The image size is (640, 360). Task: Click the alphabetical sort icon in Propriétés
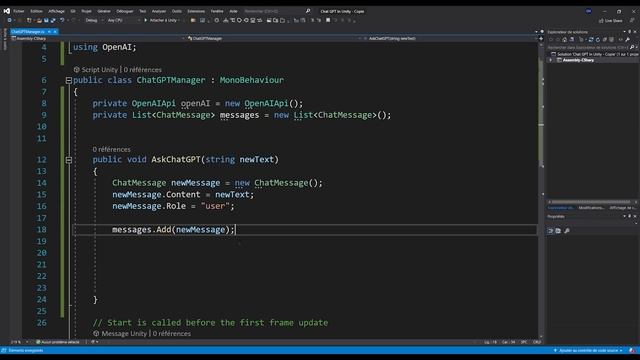558,231
